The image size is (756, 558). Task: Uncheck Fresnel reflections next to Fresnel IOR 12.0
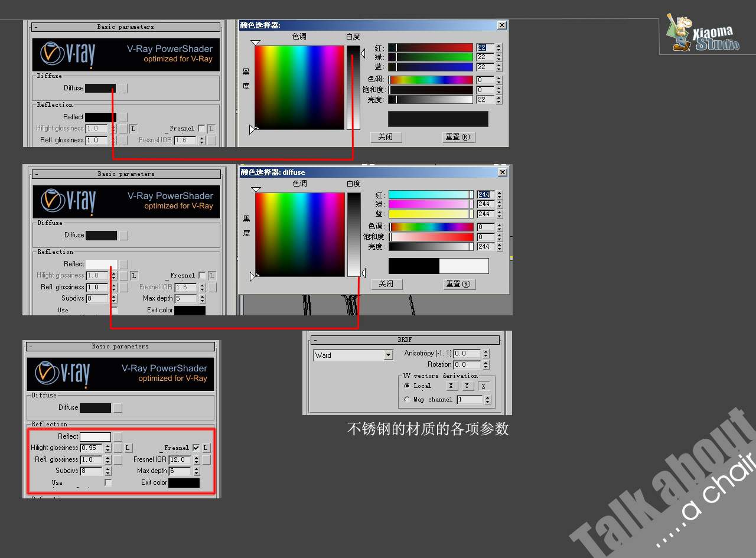[196, 448]
